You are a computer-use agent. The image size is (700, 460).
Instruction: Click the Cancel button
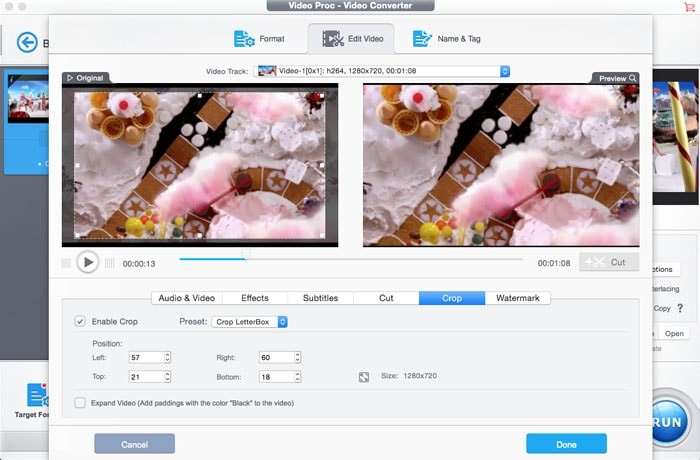coord(134,443)
